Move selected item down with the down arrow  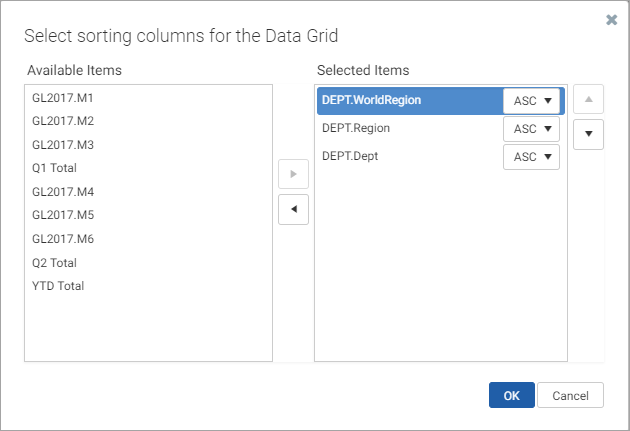point(588,134)
